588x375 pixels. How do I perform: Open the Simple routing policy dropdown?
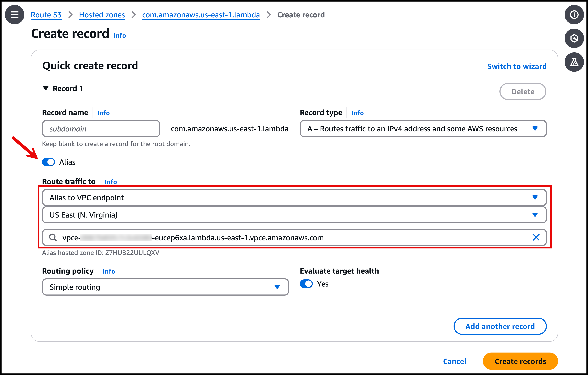click(165, 287)
